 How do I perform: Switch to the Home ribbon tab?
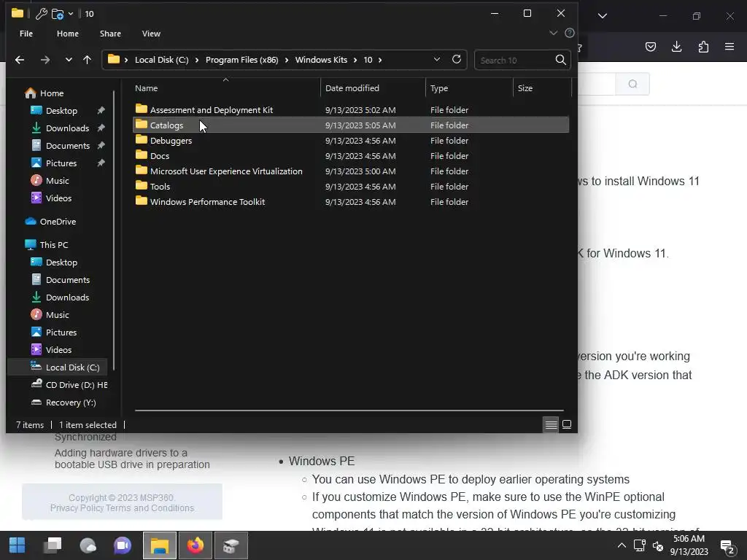click(x=68, y=34)
